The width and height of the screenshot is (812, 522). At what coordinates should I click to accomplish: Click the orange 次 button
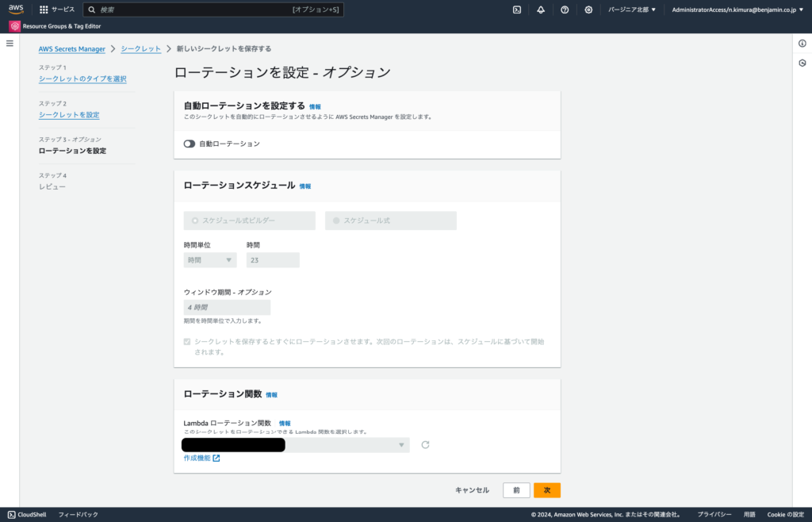coord(546,490)
